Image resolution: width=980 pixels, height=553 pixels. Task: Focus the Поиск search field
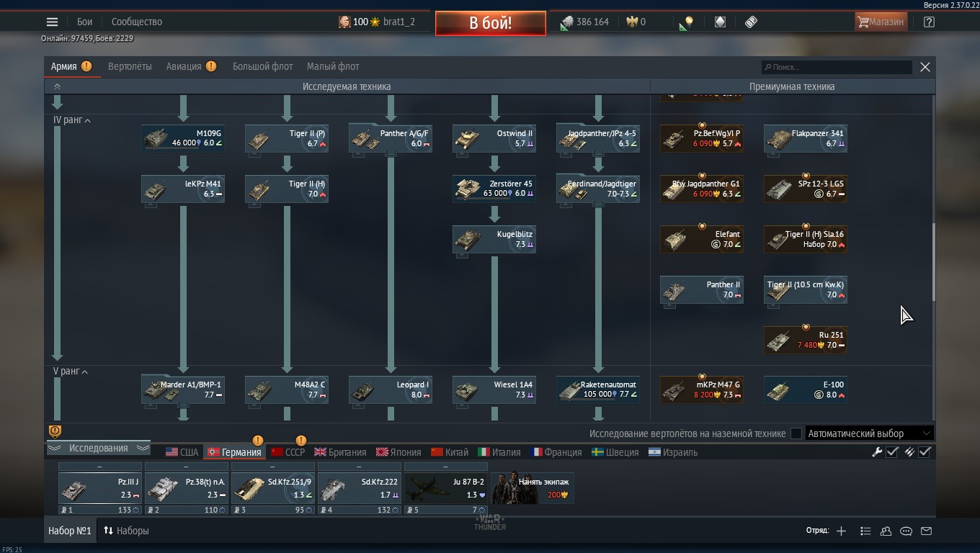[837, 67]
